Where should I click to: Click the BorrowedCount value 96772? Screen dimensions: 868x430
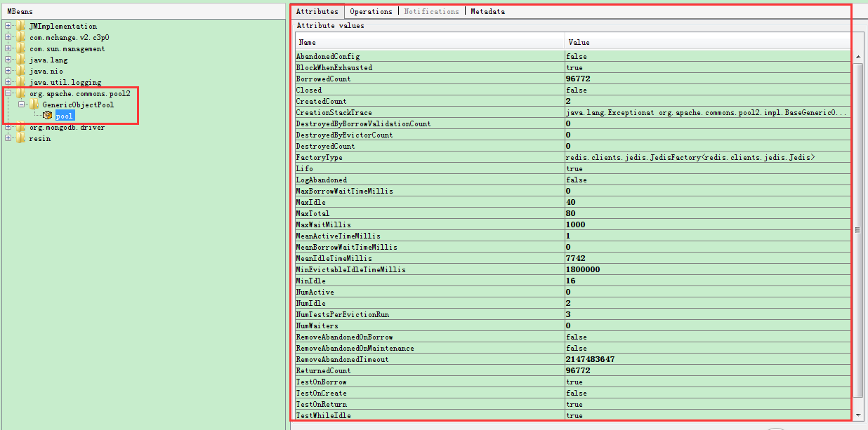coord(577,79)
